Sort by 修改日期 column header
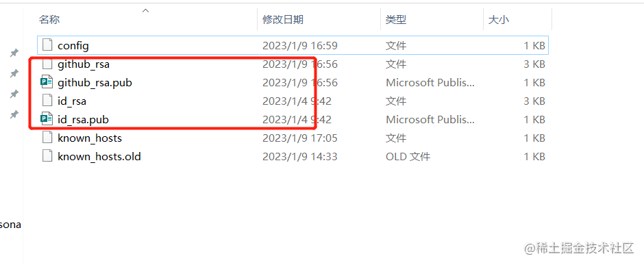This screenshot has height=265, width=644. click(283, 19)
